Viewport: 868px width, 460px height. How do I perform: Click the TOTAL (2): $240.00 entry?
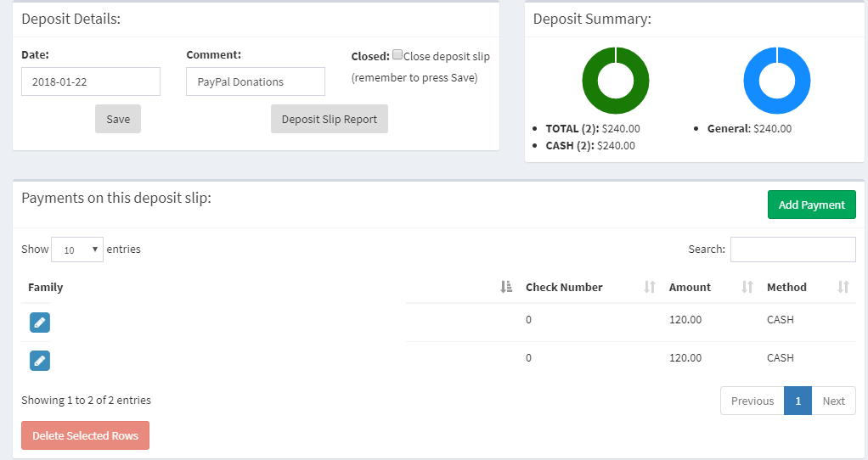[593, 129]
